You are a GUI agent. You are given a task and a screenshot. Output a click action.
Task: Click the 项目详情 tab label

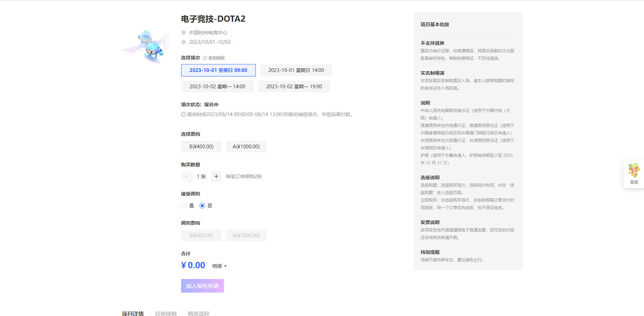pyautogui.click(x=132, y=313)
